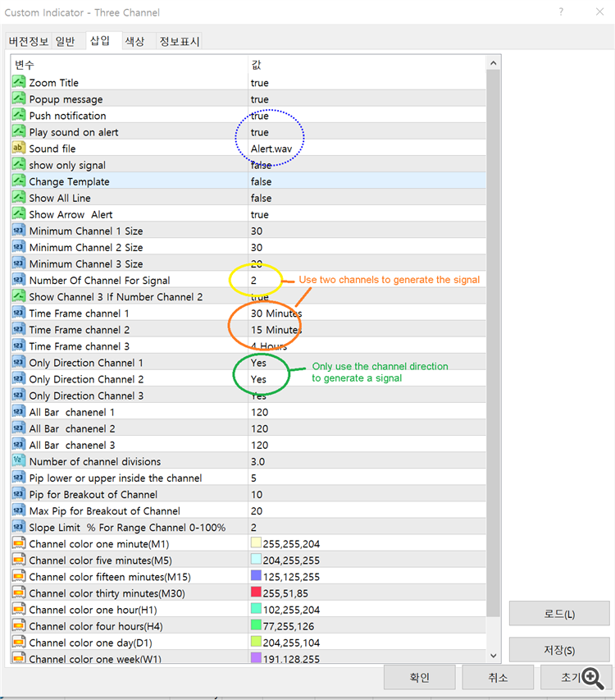615x700 pixels.
Task: Click the All Bar chanenel 2 value 120
Action: [x=260, y=429]
